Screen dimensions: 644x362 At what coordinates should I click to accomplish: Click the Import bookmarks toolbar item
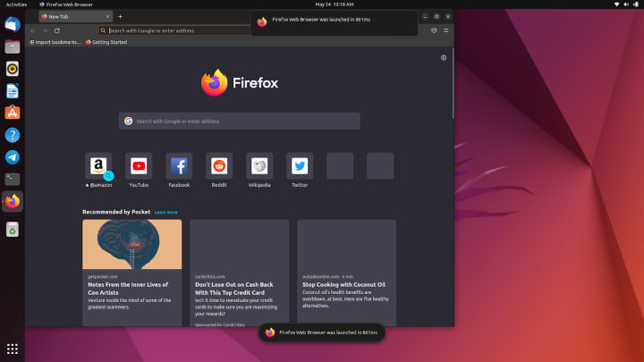tap(55, 42)
